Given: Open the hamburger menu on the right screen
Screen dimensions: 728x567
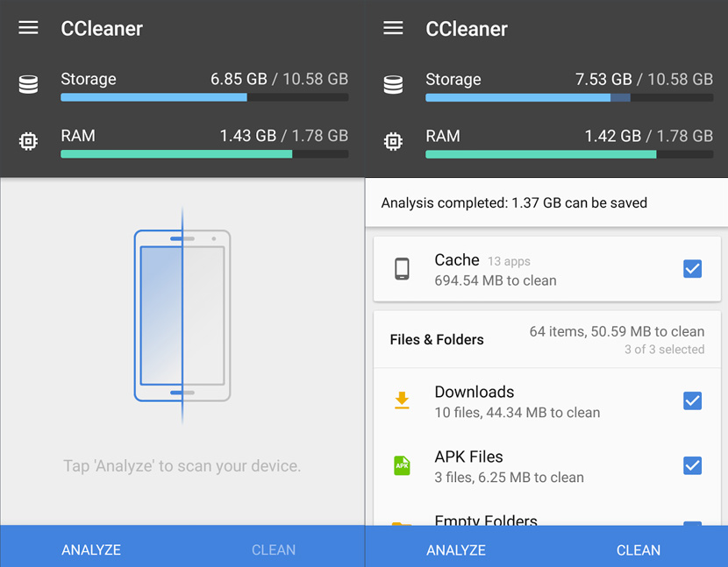Looking at the screenshot, I should pos(393,27).
